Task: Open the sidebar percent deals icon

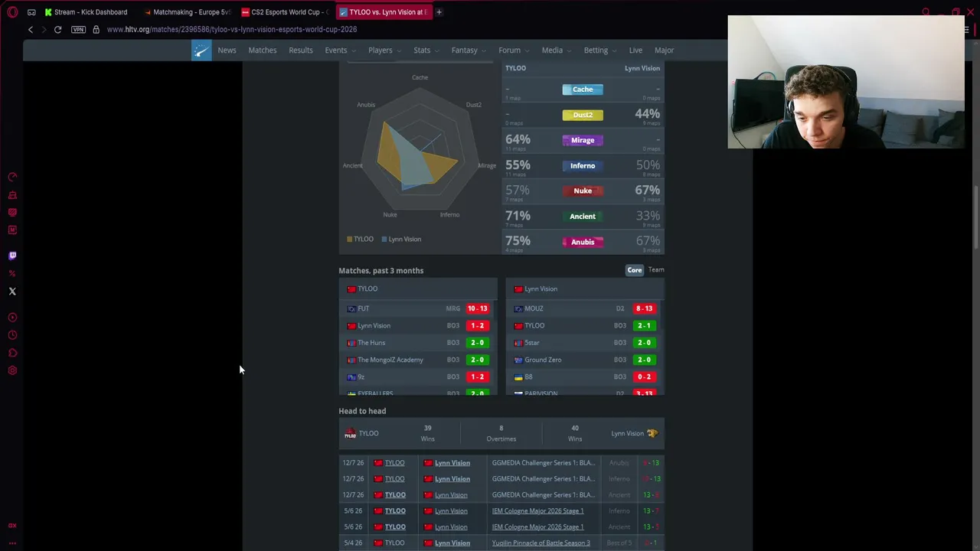Action: coord(12,273)
